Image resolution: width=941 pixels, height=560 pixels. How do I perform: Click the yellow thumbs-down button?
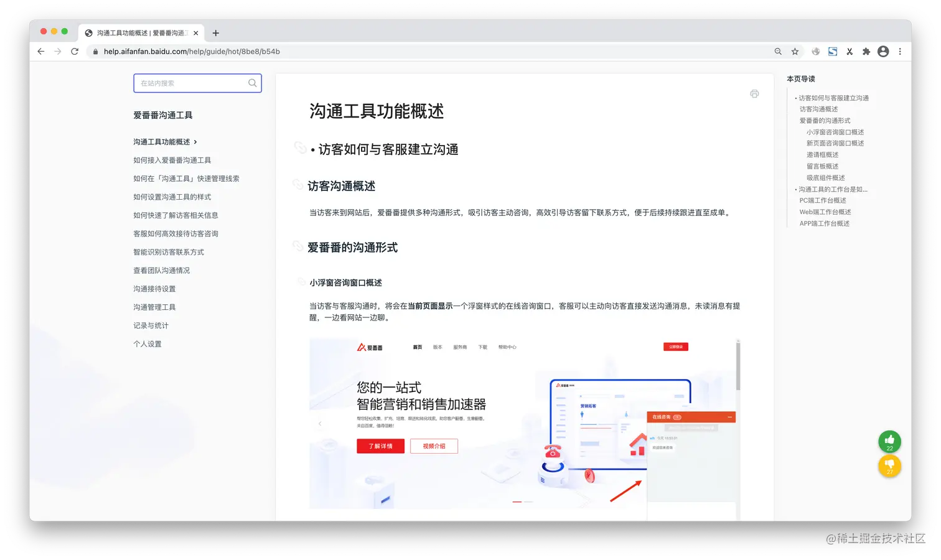(890, 466)
